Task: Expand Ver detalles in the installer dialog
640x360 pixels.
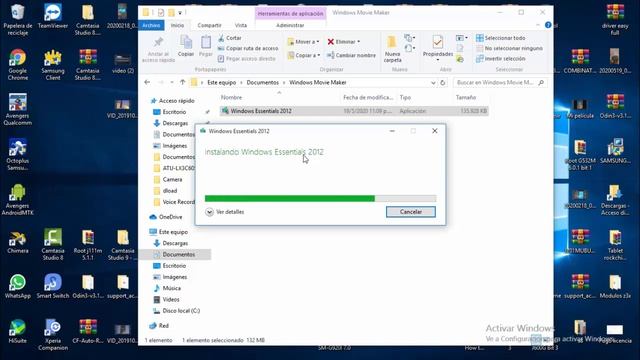Action: [225, 212]
